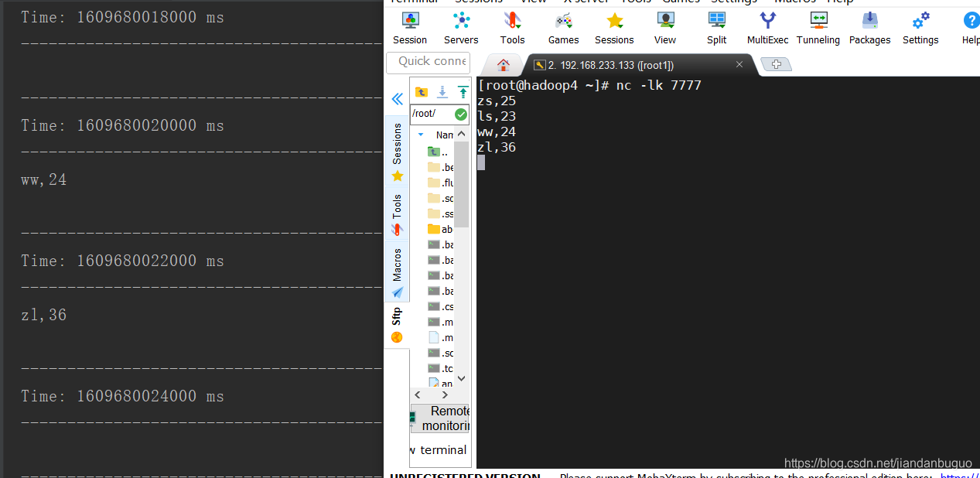Close the 192.168.233.133 terminal tab
The width and height of the screenshot is (980, 478).
point(739,65)
